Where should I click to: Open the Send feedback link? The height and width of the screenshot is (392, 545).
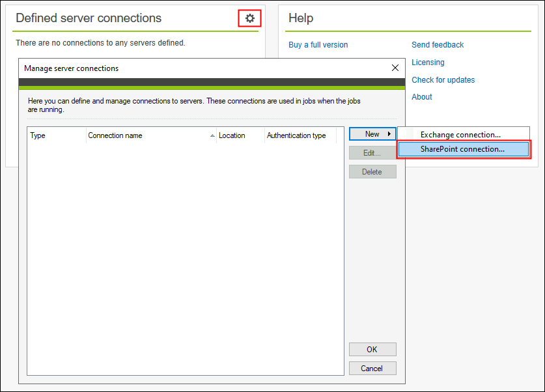(x=438, y=45)
